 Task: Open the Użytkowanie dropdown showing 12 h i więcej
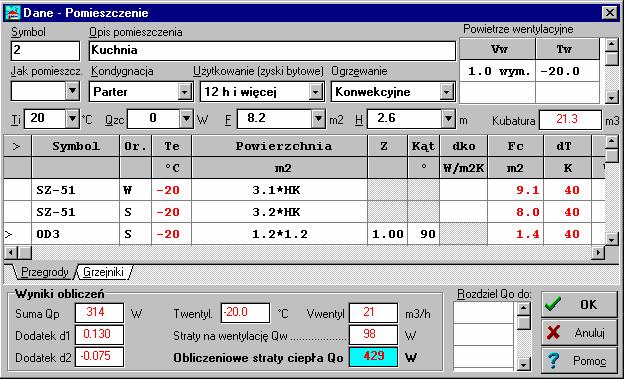(315, 92)
